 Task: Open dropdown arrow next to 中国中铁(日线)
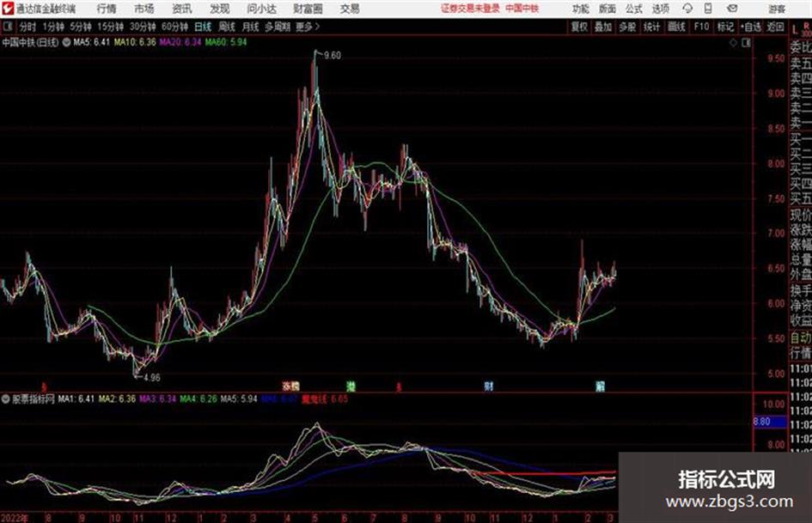click(66, 42)
